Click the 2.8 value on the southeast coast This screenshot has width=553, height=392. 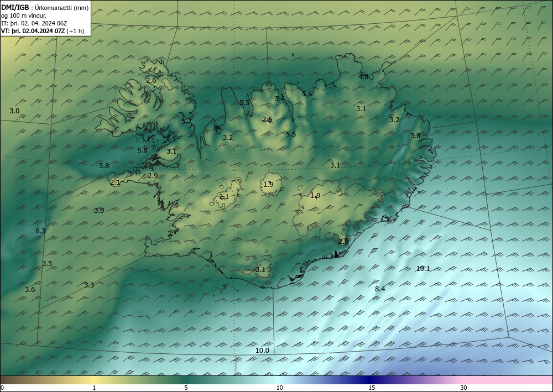[x=343, y=242]
